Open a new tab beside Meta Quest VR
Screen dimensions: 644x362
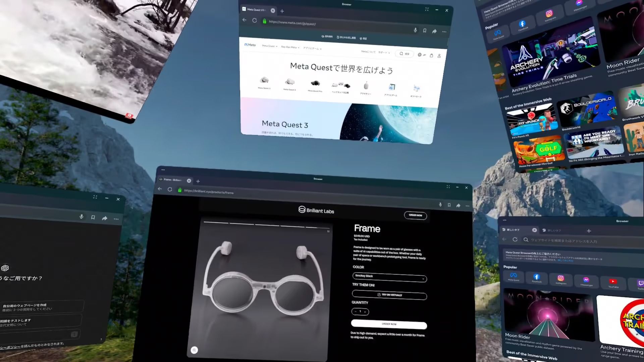click(282, 11)
